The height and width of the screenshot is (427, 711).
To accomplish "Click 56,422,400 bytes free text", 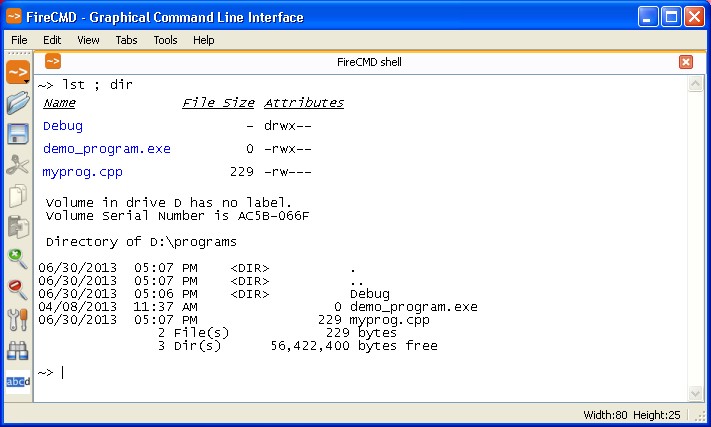I will pos(354,346).
